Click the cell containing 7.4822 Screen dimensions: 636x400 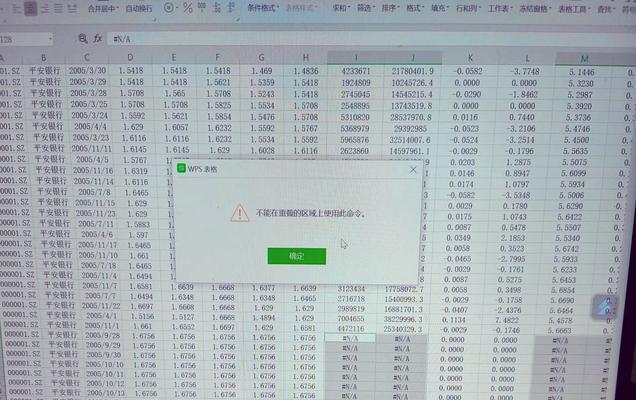[x=505, y=320]
